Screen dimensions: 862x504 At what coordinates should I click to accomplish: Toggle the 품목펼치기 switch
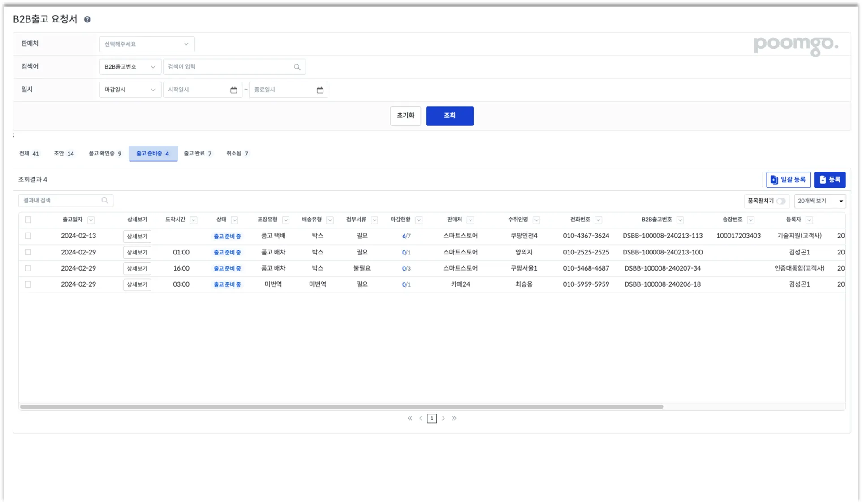tap(781, 201)
